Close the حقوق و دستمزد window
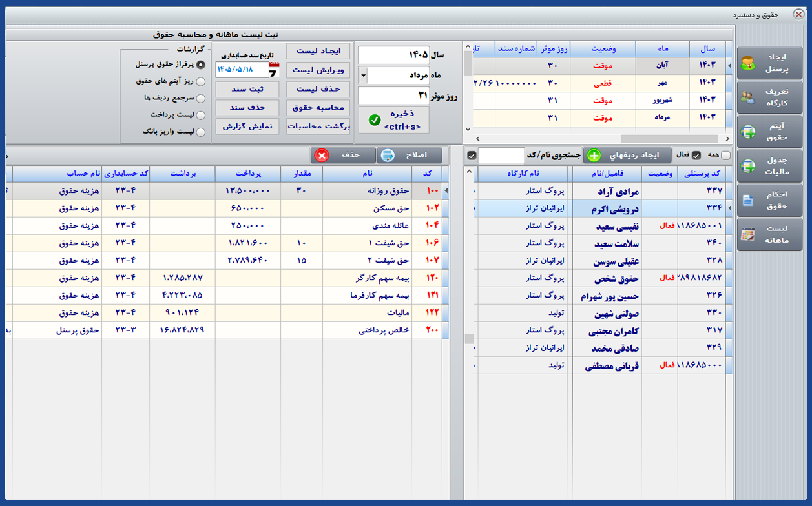 pyautogui.click(x=799, y=14)
